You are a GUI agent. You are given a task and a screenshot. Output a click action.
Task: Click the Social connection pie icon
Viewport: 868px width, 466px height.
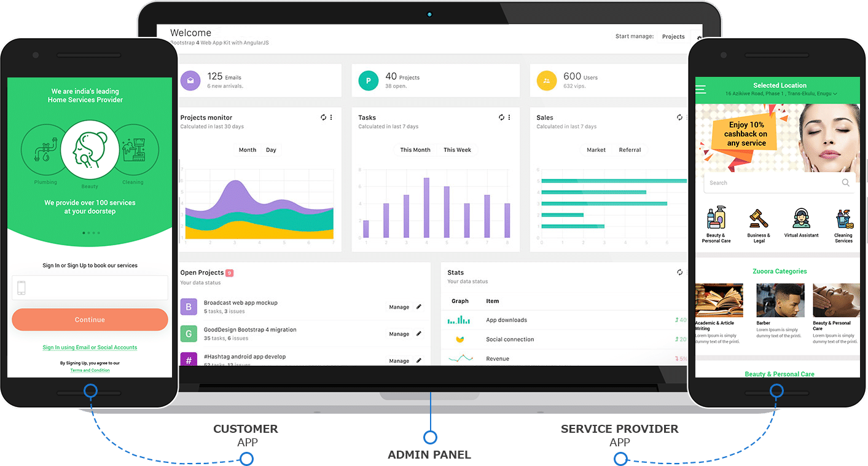coord(459,339)
